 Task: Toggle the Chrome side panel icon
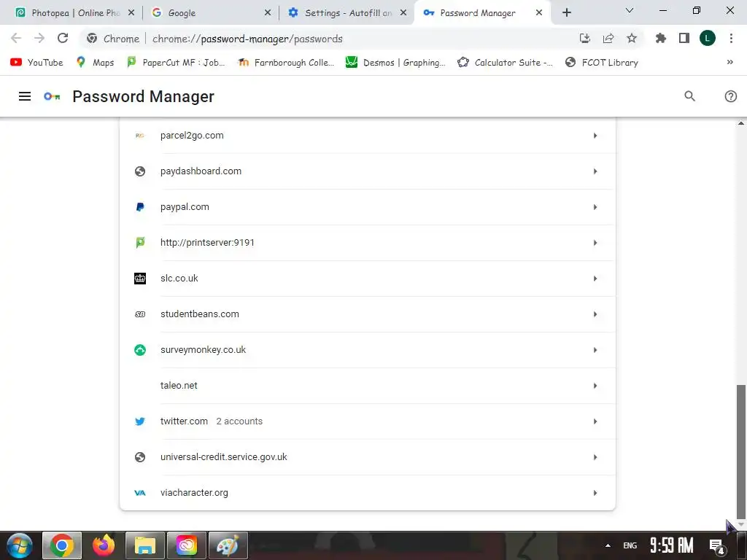tap(684, 38)
